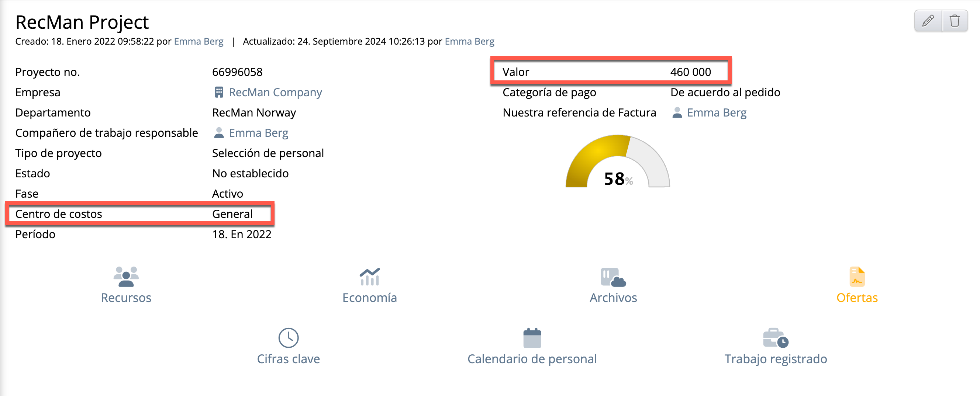The image size is (980, 396).
Task: Click the pencil edit project icon
Action: click(928, 21)
